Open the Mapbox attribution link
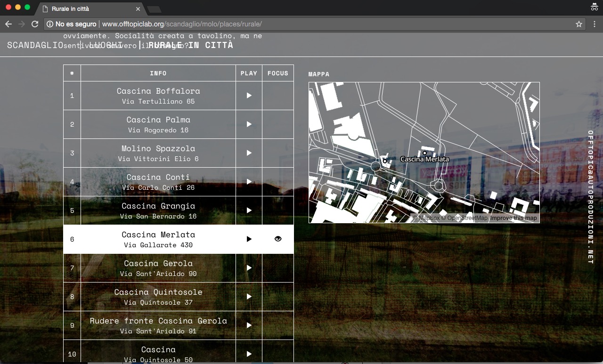 click(426, 218)
